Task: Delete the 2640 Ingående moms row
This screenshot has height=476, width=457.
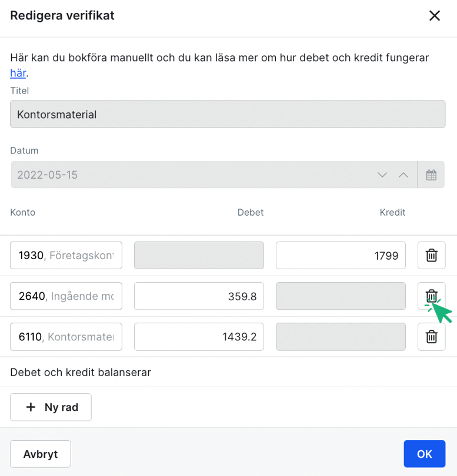Action: click(x=431, y=296)
